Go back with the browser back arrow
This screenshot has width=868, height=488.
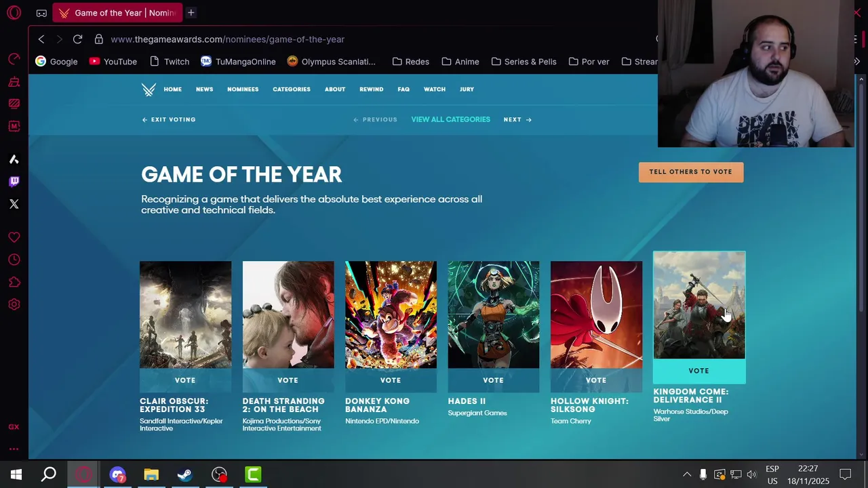[41, 39]
